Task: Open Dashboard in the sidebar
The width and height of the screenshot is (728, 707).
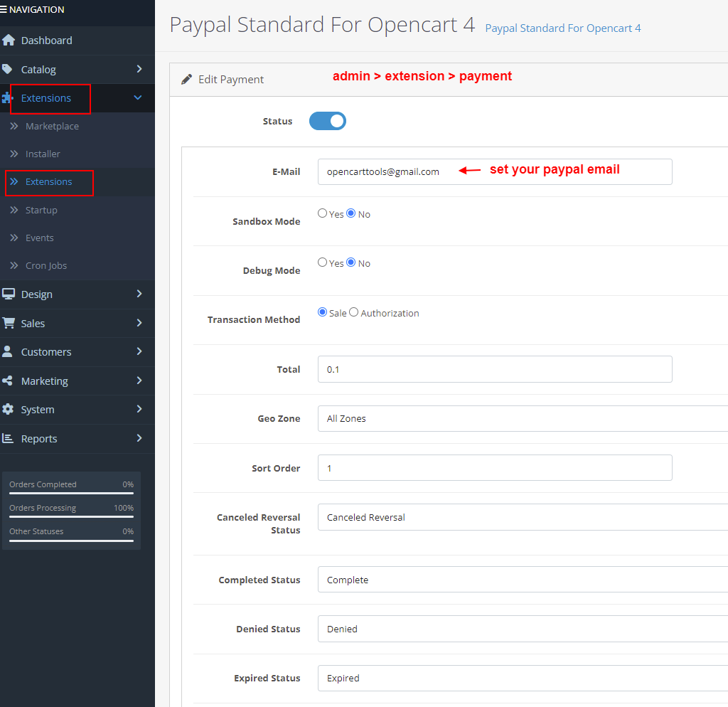Action: tap(77, 41)
